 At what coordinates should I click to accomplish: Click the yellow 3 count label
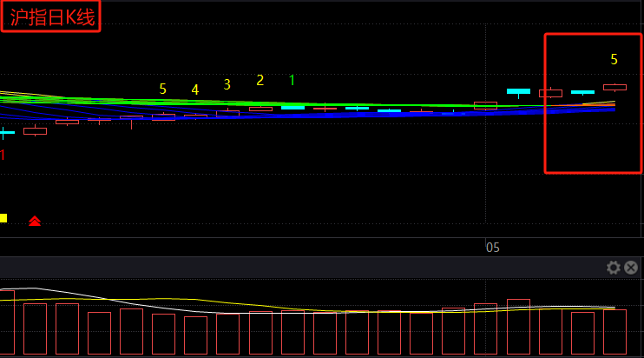227,84
